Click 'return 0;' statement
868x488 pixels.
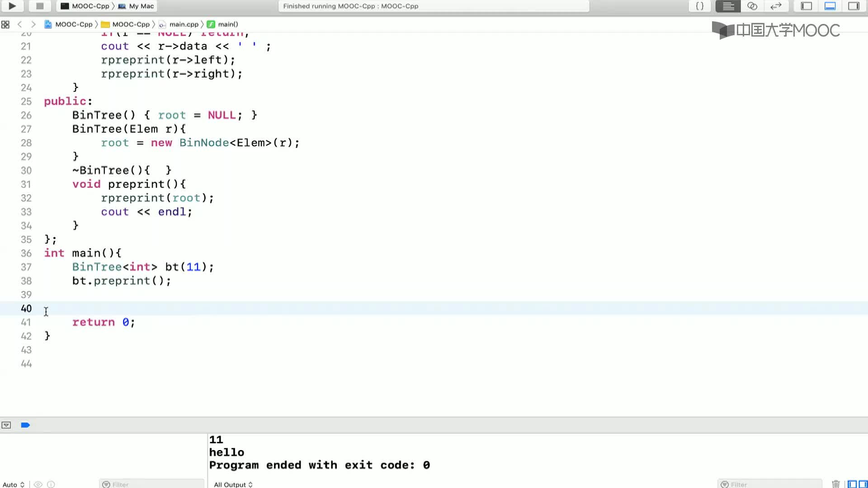tap(104, 323)
